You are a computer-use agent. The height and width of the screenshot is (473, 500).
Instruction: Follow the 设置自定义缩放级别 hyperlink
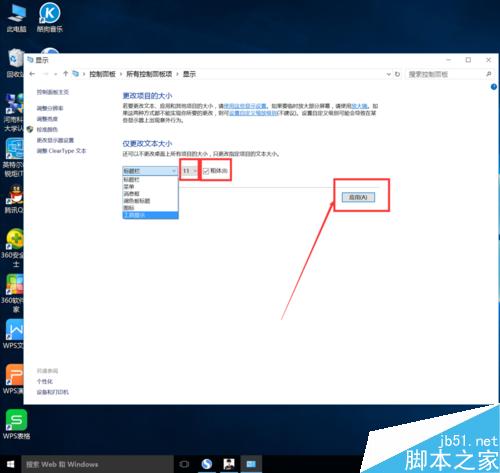[x=253, y=113]
